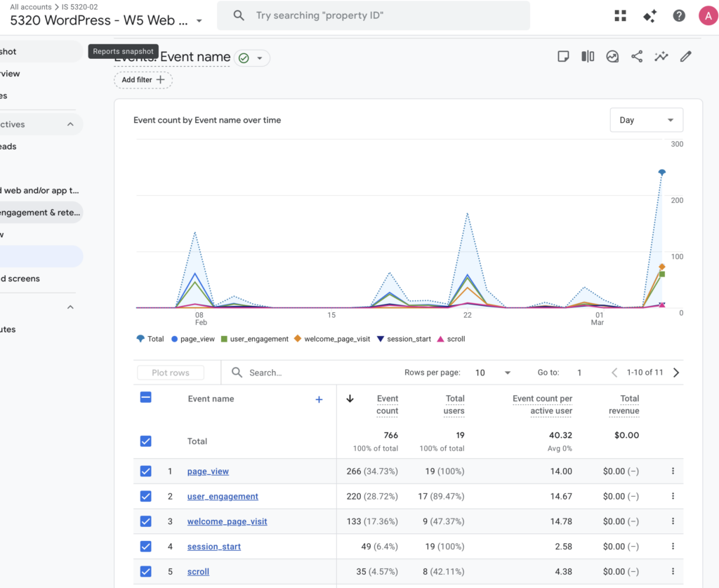This screenshot has width=719, height=588.
Task: Open the property selector dropdown arrow
Action: click(199, 21)
